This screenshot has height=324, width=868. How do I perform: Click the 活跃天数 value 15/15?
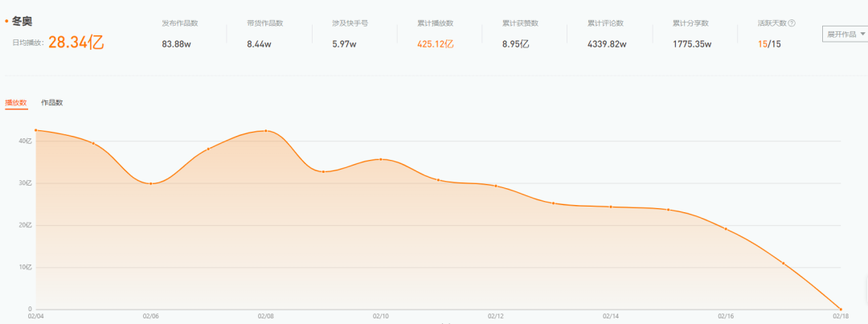[x=769, y=44]
